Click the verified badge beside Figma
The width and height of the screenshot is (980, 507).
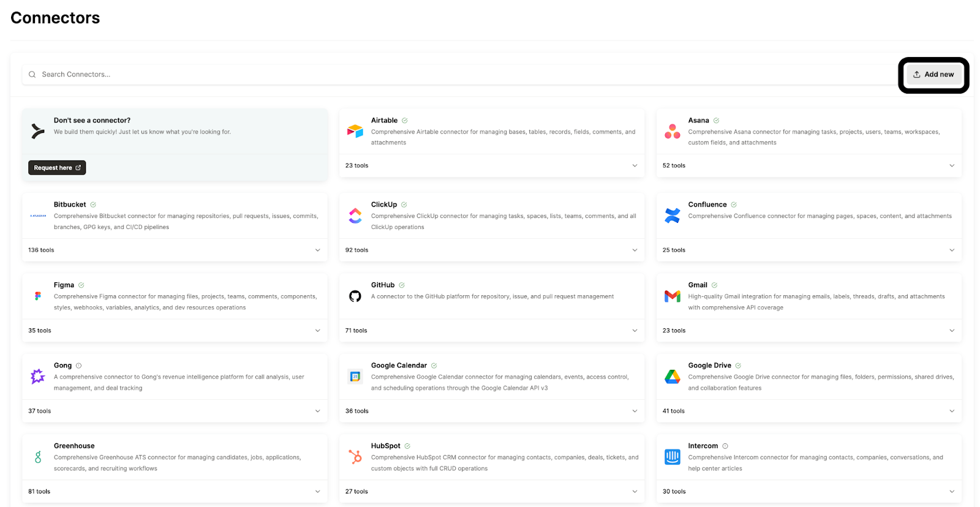coord(81,285)
